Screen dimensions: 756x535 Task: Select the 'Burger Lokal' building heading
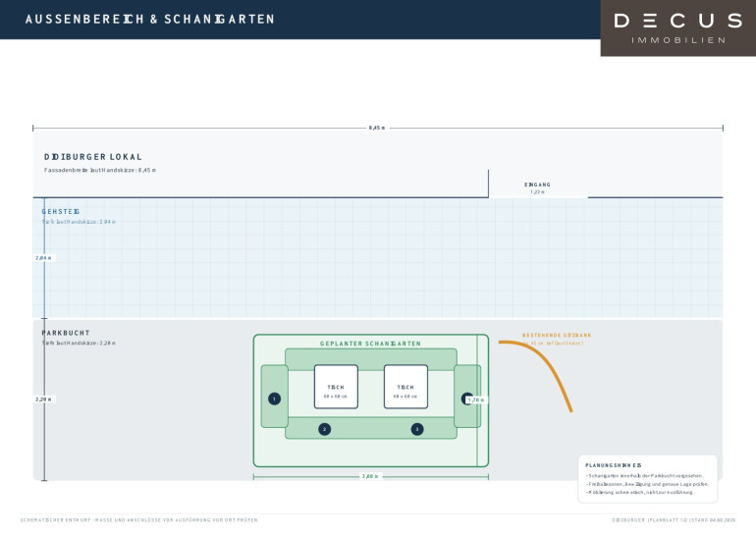point(93,157)
